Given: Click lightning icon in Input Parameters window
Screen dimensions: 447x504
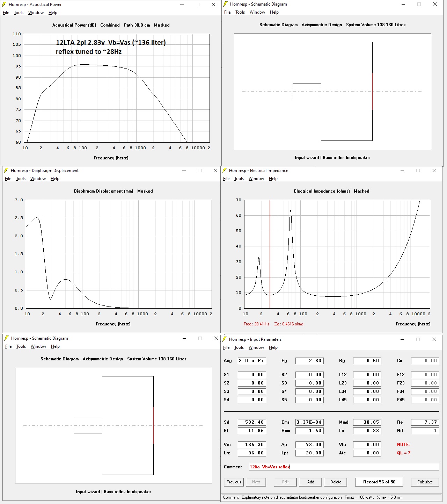Looking at the screenshot, I should tap(225, 339).
